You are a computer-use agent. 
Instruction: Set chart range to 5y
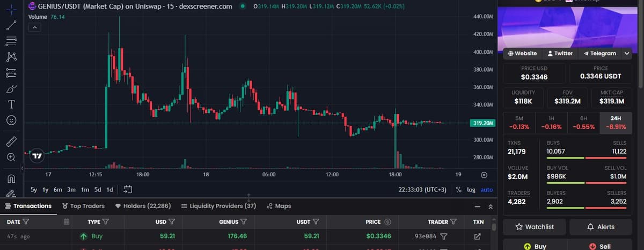click(34, 189)
